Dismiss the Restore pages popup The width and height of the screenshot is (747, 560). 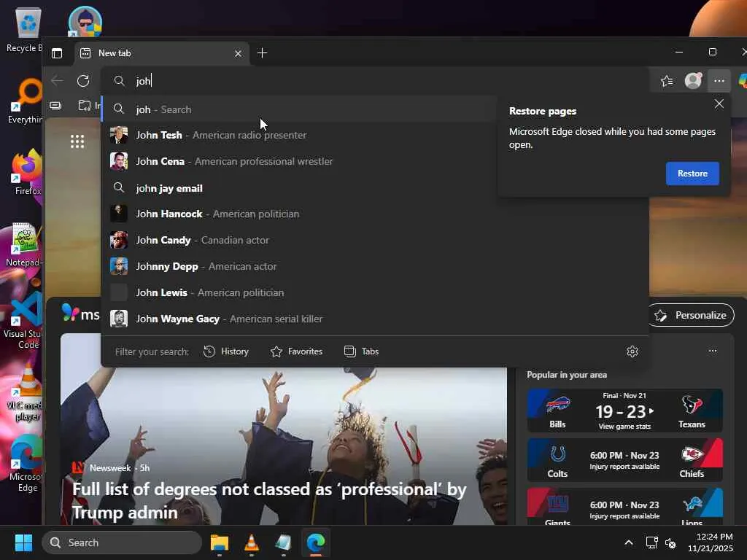(719, 104)
